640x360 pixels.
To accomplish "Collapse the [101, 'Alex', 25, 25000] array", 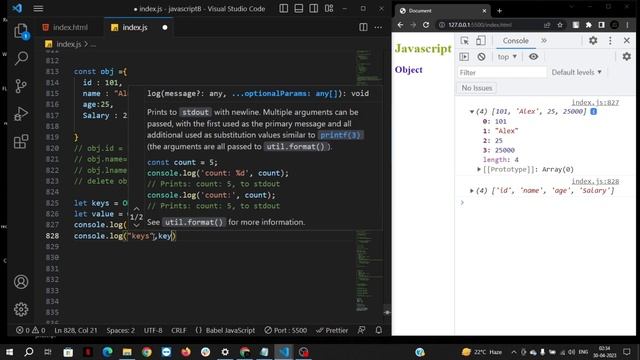I will tap(472, 111).
